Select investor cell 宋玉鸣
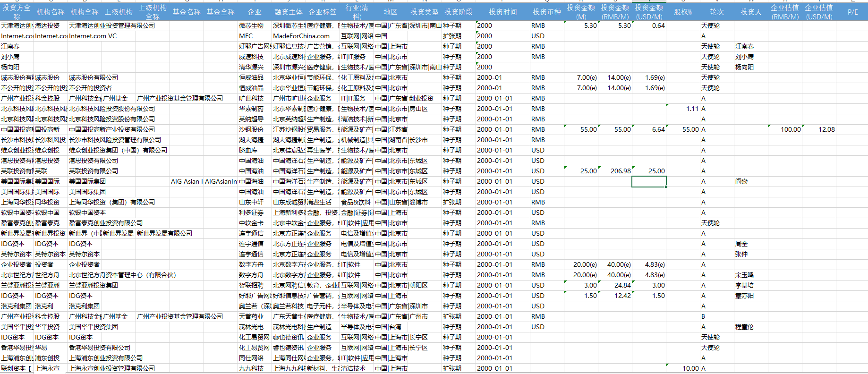868x374 pixels. (x=751, y=275)
